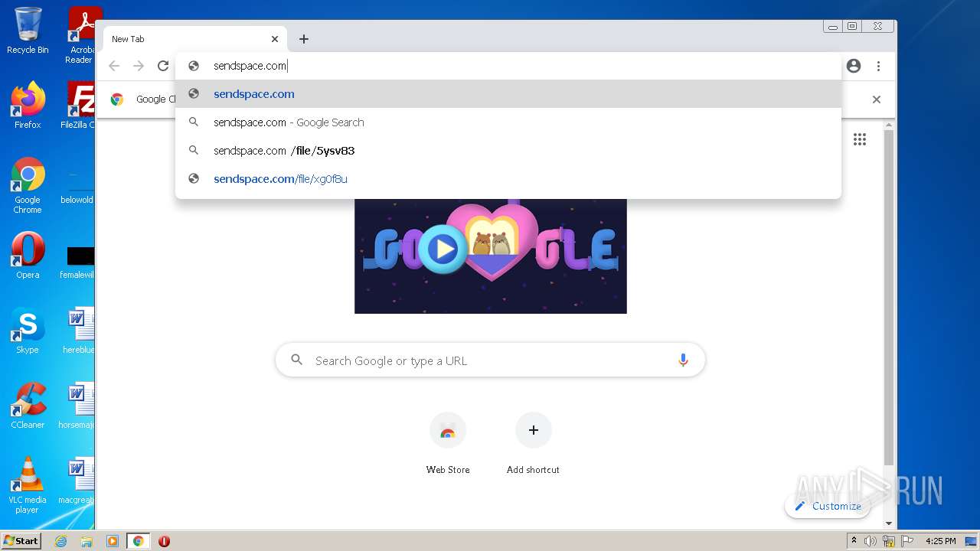The height and width of the screenshot is (551, 980).
Task: Open the volume control in the tray
Action: point(871,541)
